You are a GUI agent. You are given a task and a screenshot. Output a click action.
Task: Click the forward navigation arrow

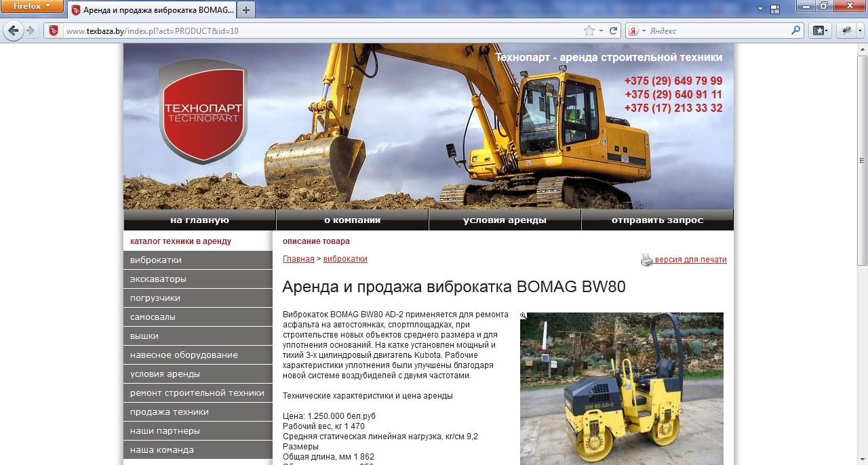[30, 31]
